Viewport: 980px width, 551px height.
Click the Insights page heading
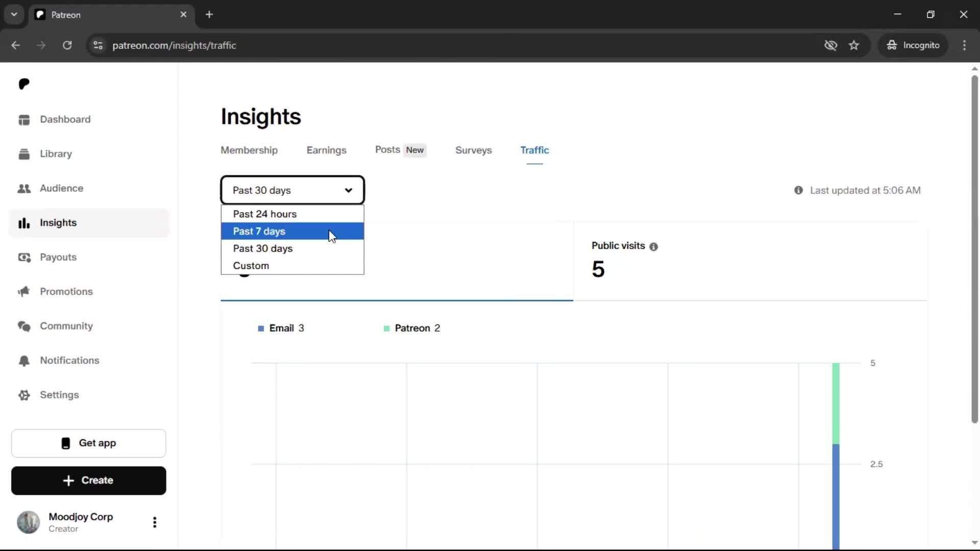pos(261,117)
